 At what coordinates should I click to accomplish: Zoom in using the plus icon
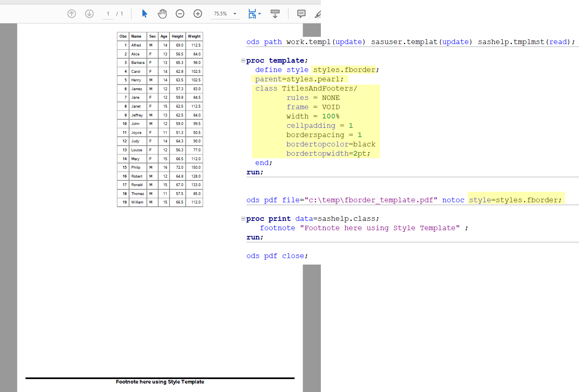point(197,13)
